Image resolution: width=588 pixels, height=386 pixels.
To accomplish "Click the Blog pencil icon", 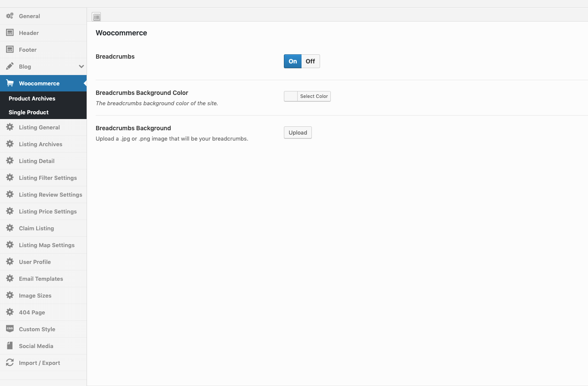I will point(9,66).
